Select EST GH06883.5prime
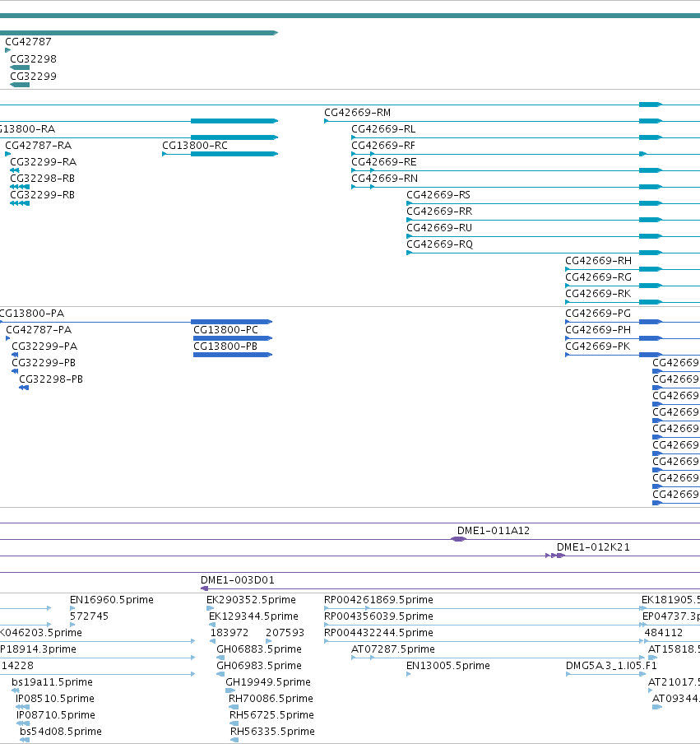Viewport: 700px width, 744px height. (259, 649)
